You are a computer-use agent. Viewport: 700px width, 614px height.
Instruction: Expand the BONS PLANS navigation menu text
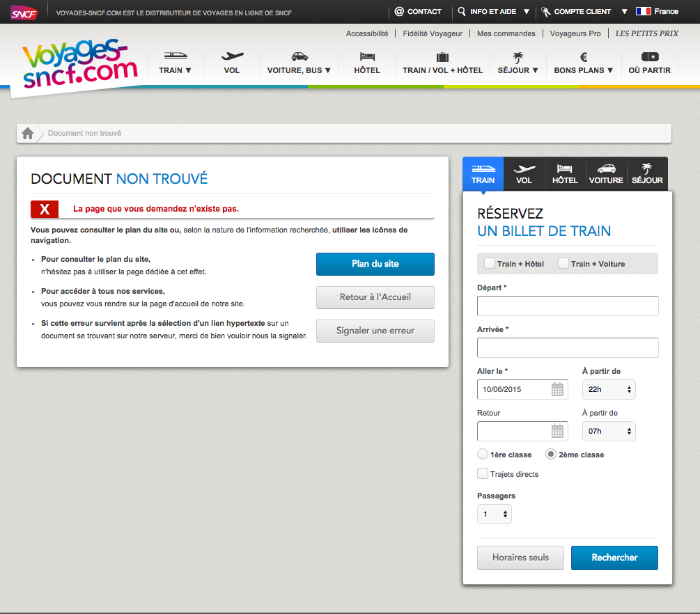pos(584,70)
